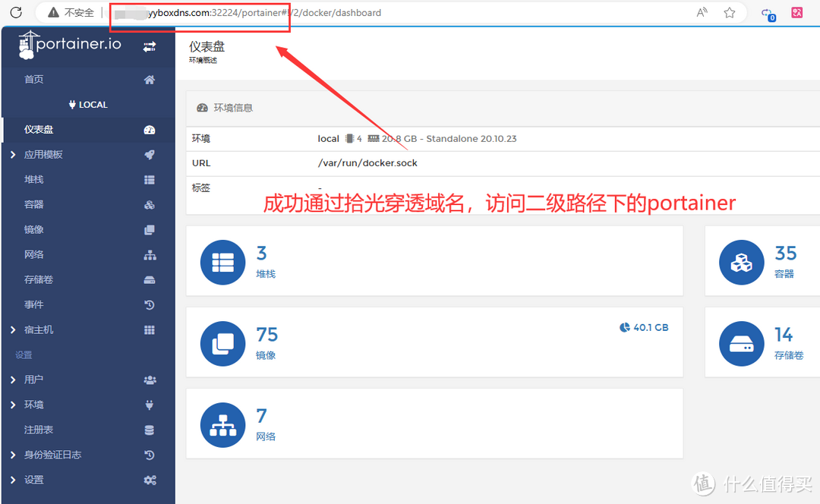
Task: Open the 事件 menu item
Action: [x=34, y=305]
